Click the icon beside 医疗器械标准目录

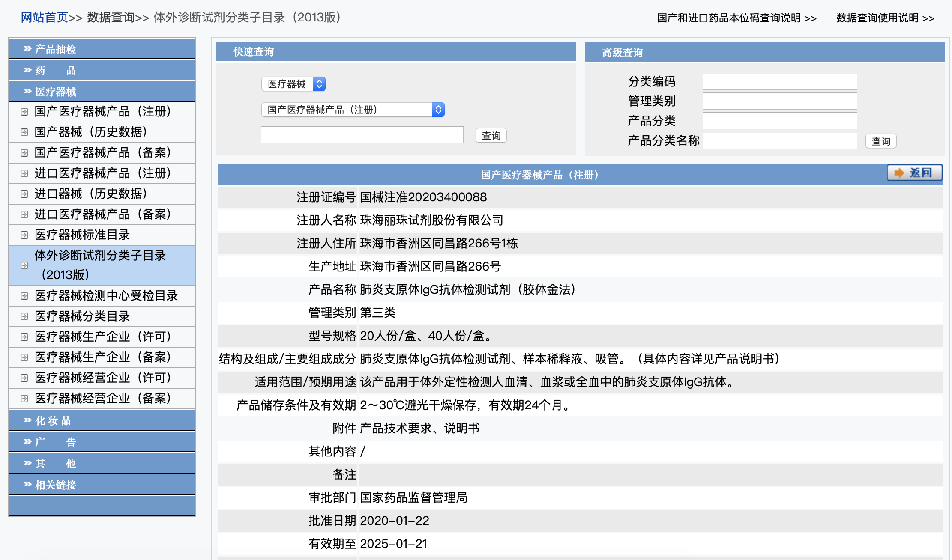(x=24, y=235)
